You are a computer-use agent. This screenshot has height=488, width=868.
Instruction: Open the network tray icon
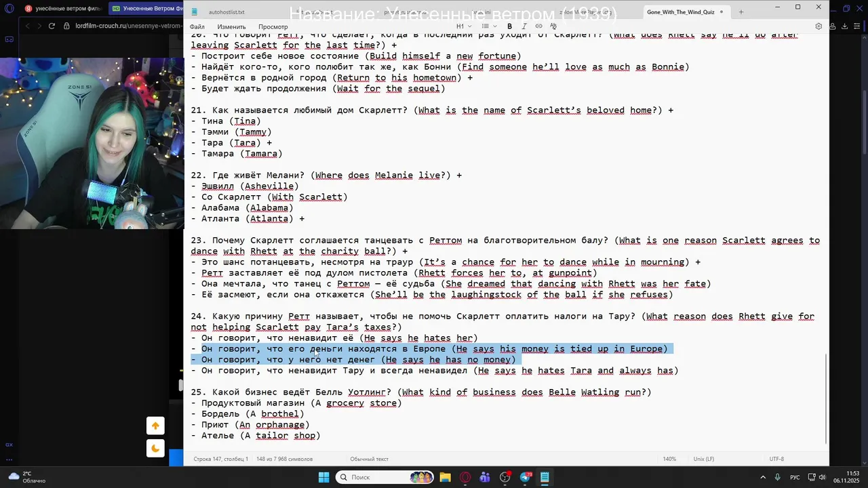click(810, 477)
